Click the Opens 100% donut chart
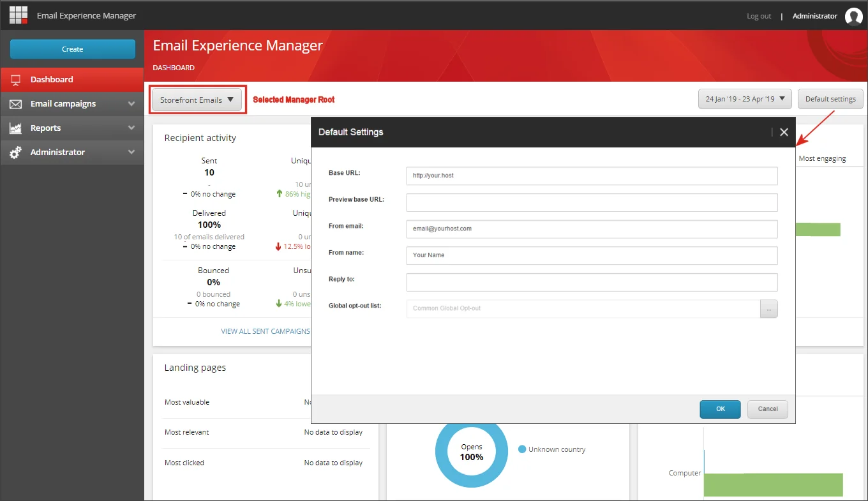 [472, 452]
